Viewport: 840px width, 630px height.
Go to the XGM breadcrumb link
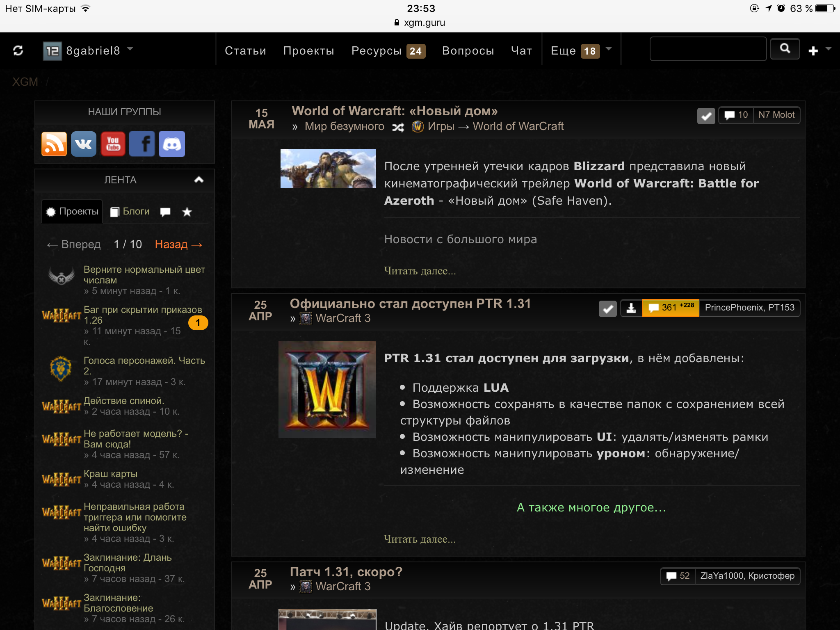tap(25, 82)
